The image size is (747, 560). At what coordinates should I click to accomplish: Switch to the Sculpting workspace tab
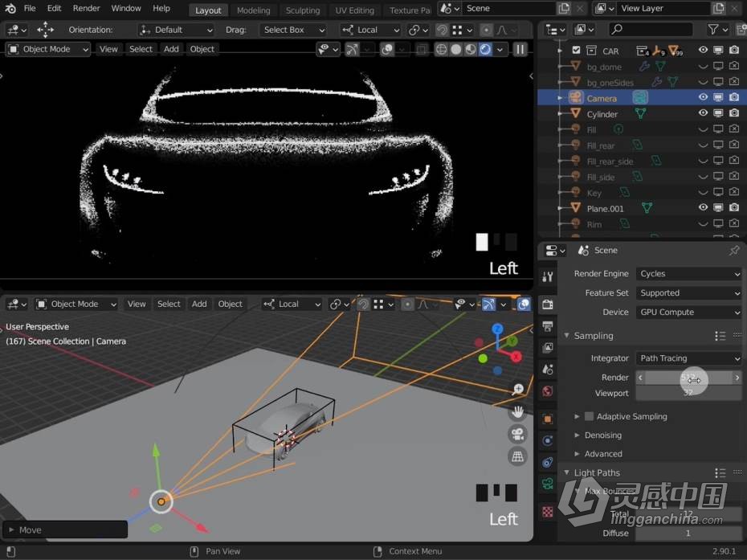pyautogui.click(x=303, y=10)
